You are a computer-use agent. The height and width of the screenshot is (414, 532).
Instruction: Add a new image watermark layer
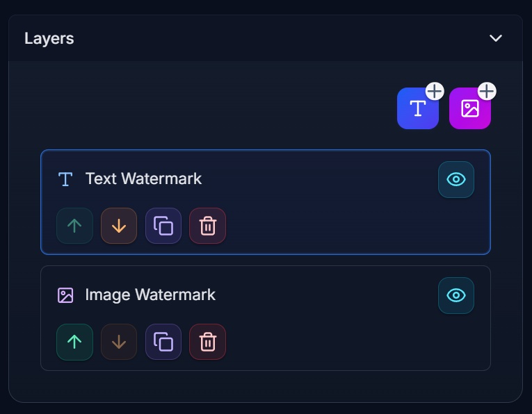[469, 109]
